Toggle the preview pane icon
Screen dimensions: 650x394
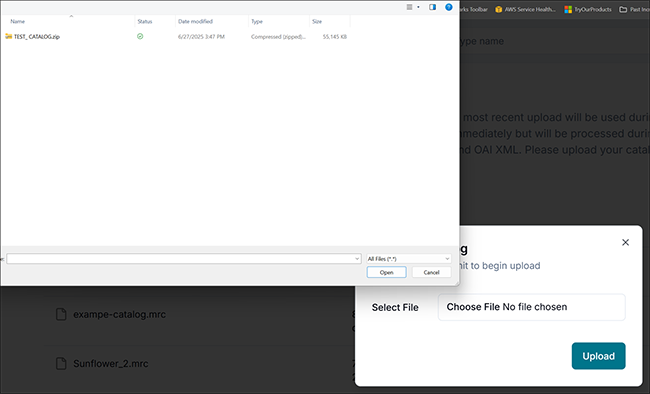tap(432, 7)
